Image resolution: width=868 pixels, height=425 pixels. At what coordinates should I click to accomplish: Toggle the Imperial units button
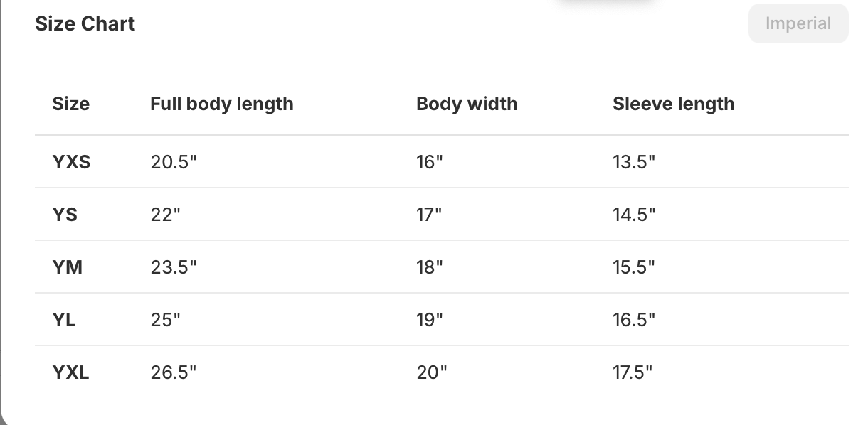(x=798, y=23)
